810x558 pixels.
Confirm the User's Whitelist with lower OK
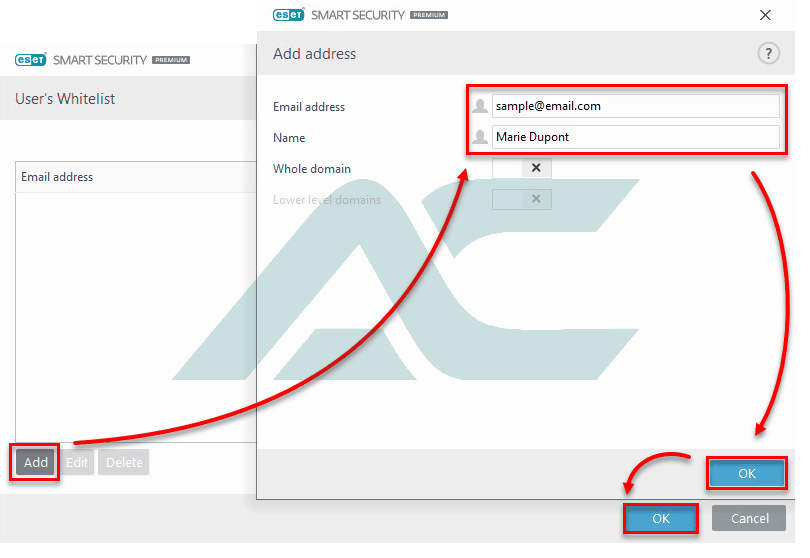pos(661,518)
